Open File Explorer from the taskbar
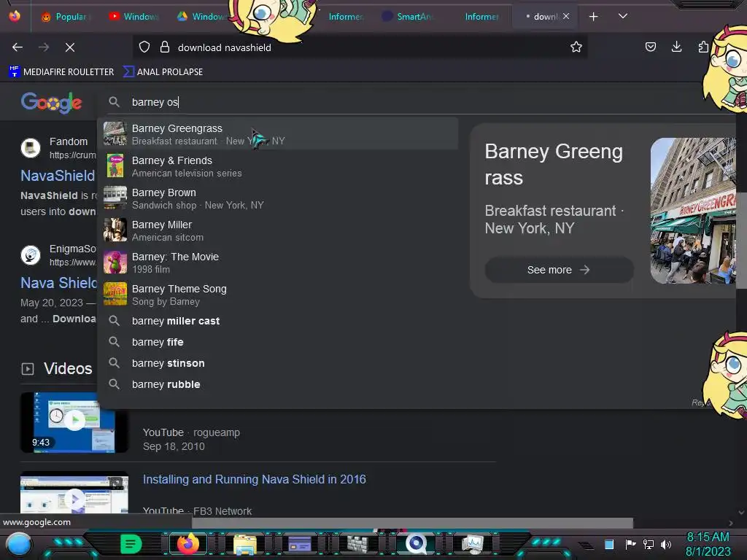This screenshot has width=747, height=560. (245, 544)
